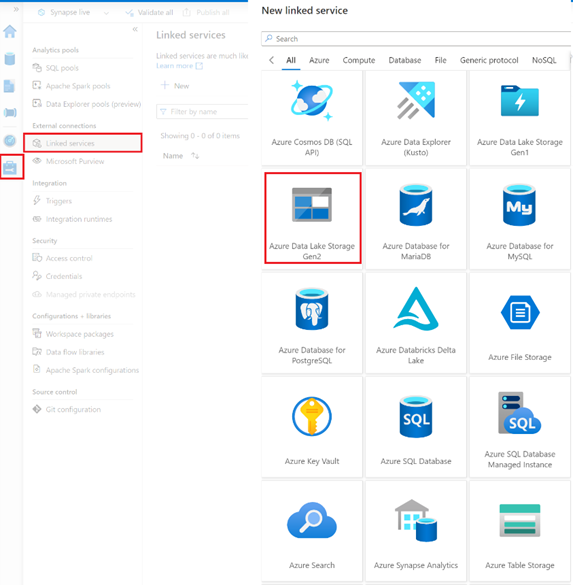Viewport: 573px width, 585px height.
Task: Open the Monitor hub gauge icon
Action: coord(10,140)
